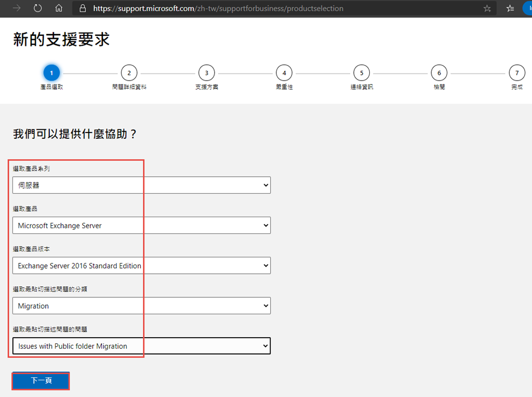Open the 選取產品系列 dropdown showing 伺服器
Screen dimensions: 532x397
coord(141,185)
